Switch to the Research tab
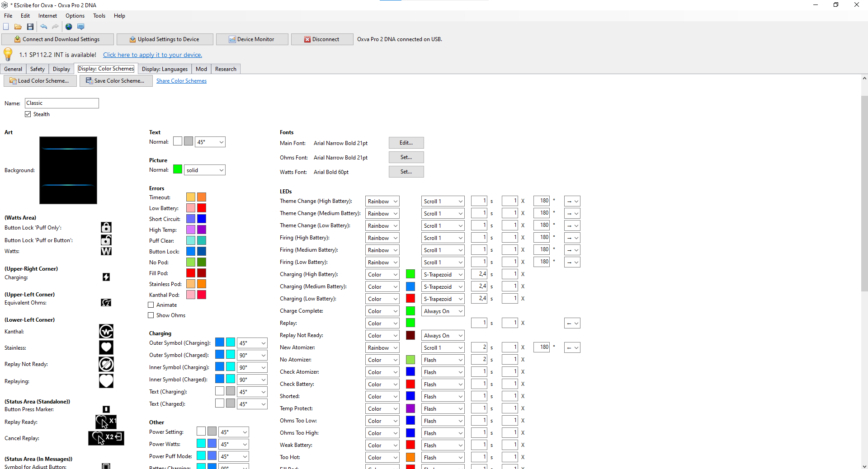The width and height of the screenshot is (868, 469). click(226, 69)
